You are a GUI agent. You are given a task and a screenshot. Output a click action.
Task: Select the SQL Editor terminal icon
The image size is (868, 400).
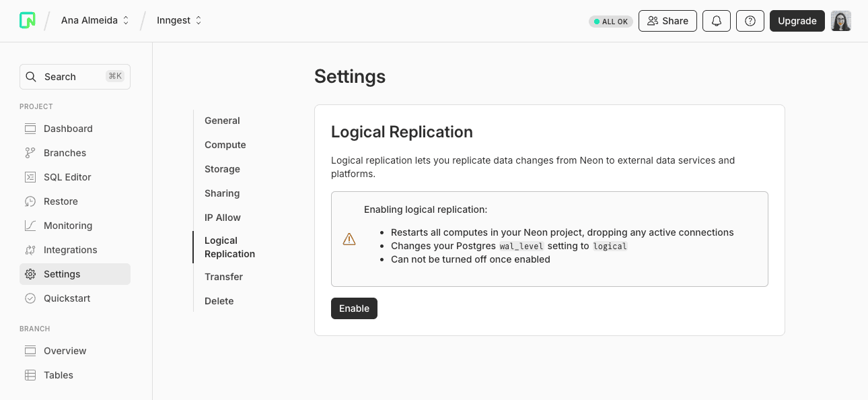[x=31, y=177]
